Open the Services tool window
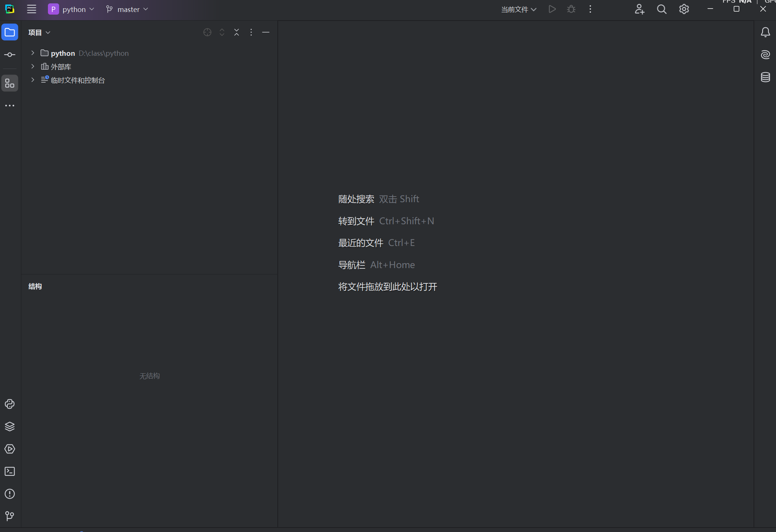Image resolution: width=776 pixels, height=532 pixels. [10, 449]
